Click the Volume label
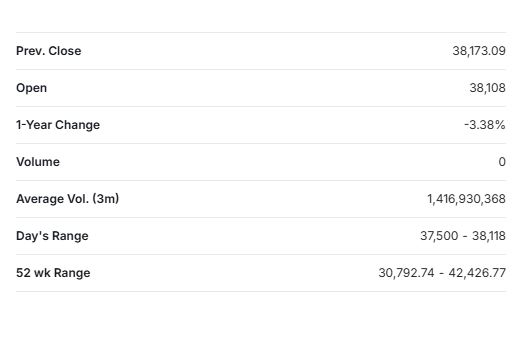532x360 pixels. pos(38,162)
